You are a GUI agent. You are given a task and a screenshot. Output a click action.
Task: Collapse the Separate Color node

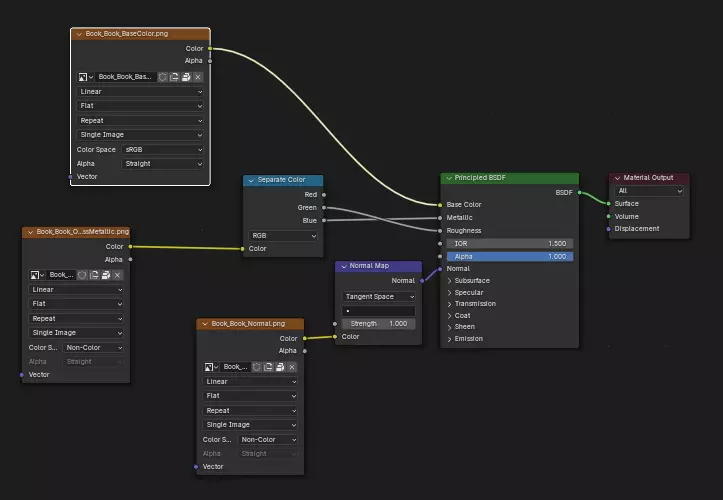click(x=251, y=180)
